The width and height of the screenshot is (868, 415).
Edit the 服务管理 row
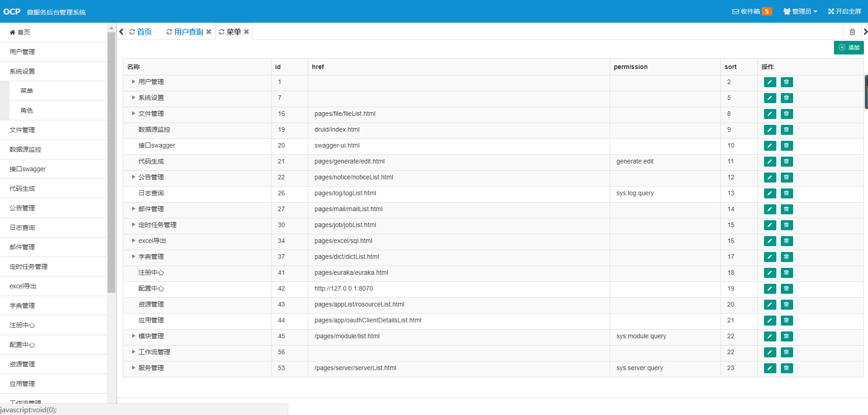[x=770, y=368]
